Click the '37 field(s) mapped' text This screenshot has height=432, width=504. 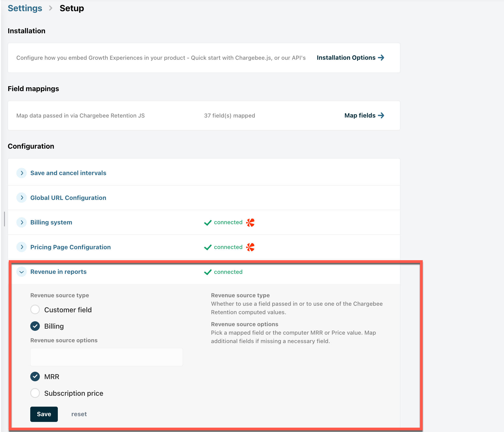[230, 116]
